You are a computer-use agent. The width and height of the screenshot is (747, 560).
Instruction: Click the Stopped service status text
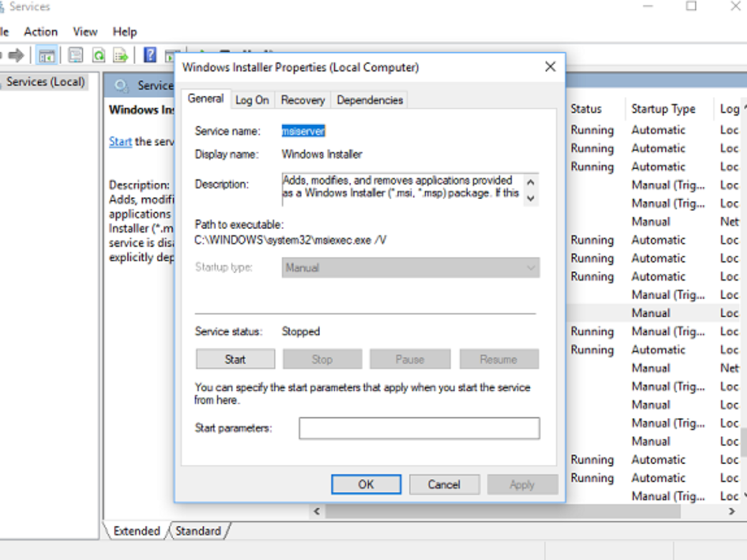pyautogui.click(x=301, y=332)
